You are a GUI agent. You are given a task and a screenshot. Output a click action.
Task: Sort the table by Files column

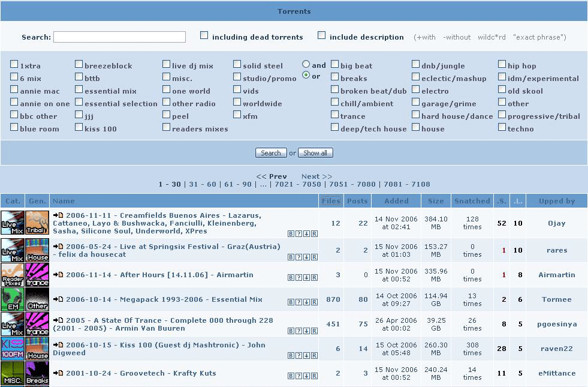pyautogui.click(x=330, y=201)
